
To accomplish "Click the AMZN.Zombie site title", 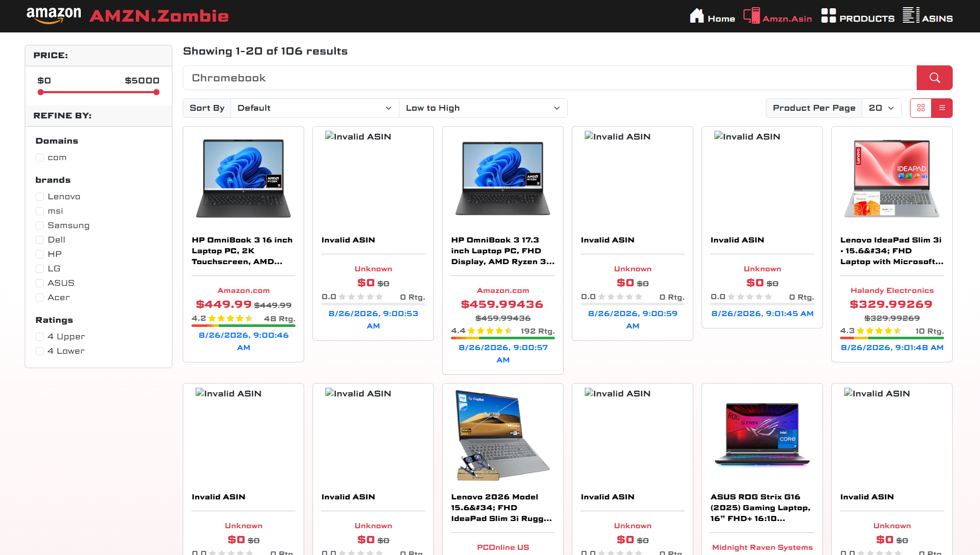I will coord(159,16).
